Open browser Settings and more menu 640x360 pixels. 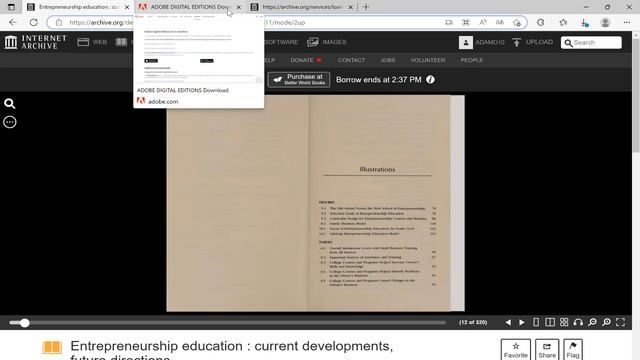(627, 22)
